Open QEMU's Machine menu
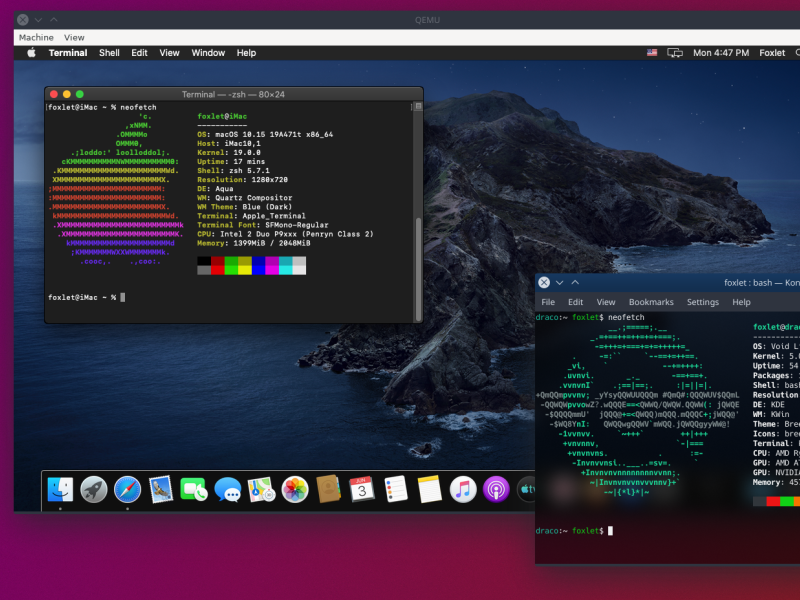This screenshot has height=600, width=800. [x=36, y=37]
